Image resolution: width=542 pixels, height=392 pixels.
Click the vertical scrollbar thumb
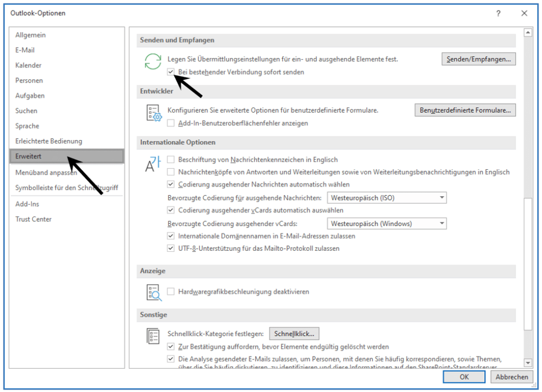click(528, 264)
